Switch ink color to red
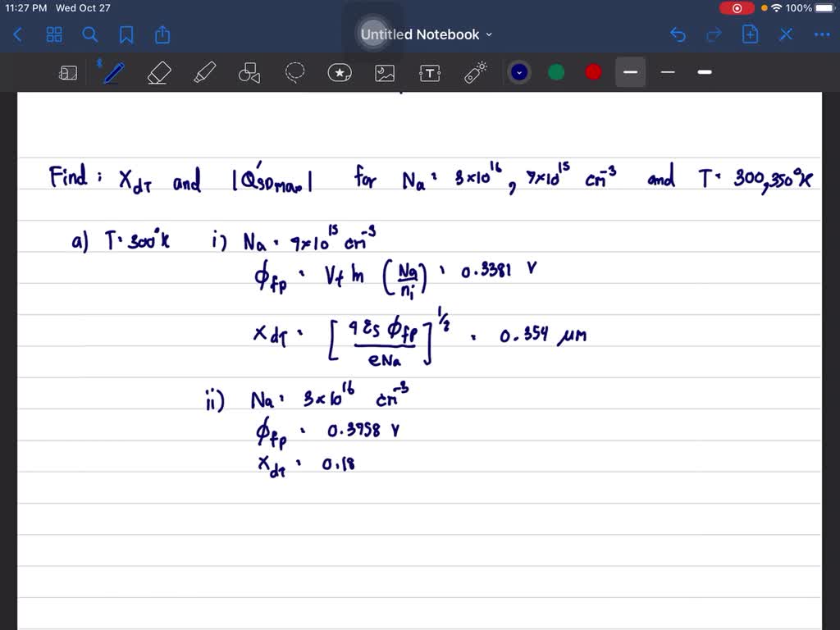This screenshot has width=840, height=630. point(592,72)
